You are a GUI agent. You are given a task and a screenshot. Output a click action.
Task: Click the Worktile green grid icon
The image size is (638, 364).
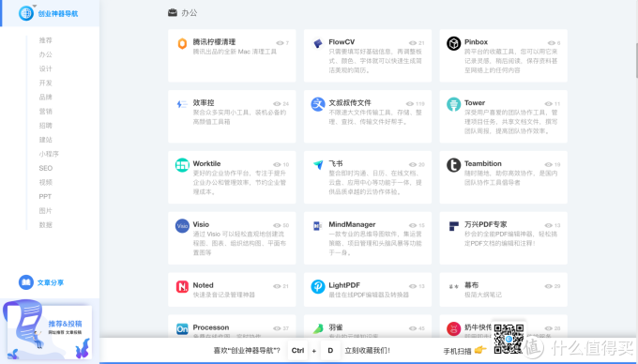pos(182,165)
